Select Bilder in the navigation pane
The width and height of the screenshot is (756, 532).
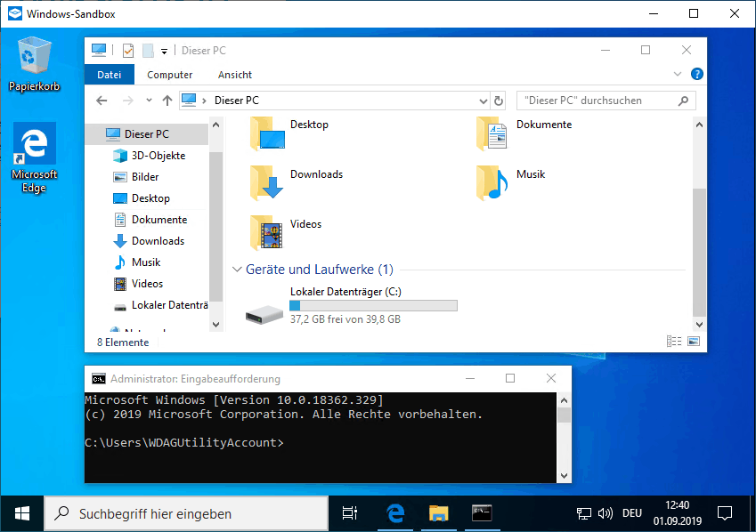pyautogui.click(x=145, y=177)
